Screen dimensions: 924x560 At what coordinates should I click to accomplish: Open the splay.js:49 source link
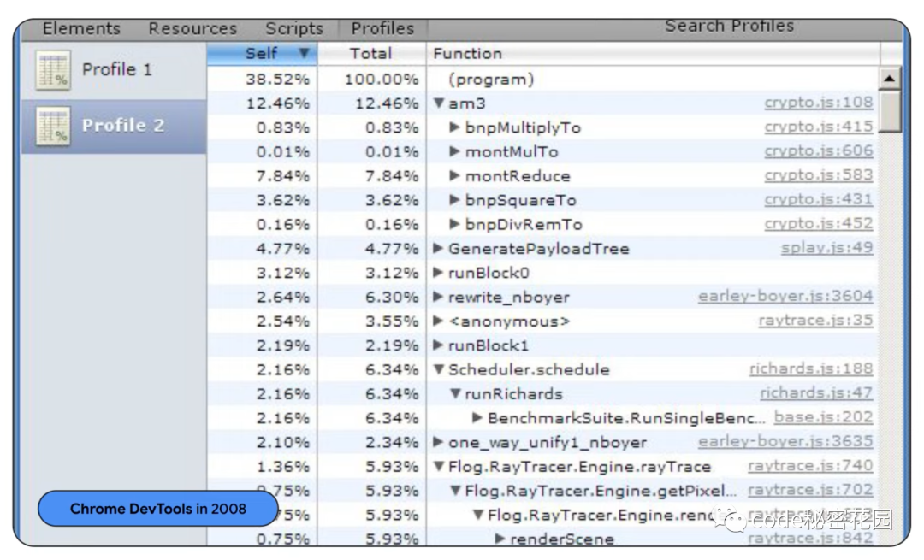826,248
